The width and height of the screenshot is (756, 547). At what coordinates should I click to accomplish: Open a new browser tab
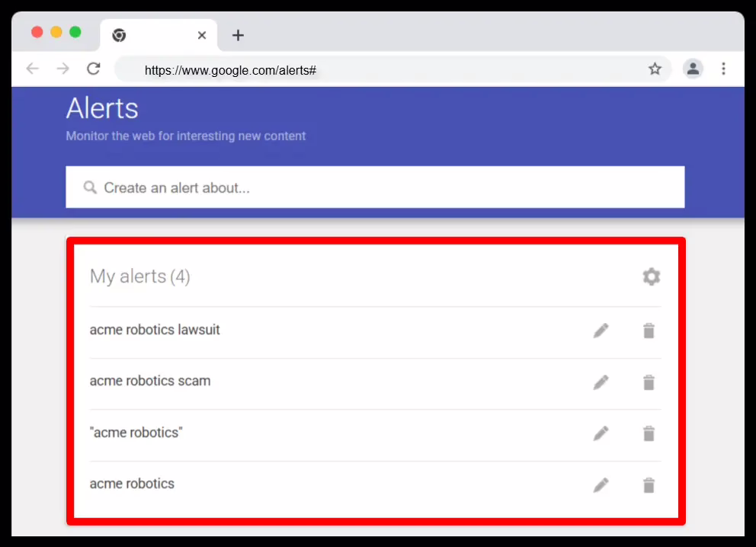238,35
